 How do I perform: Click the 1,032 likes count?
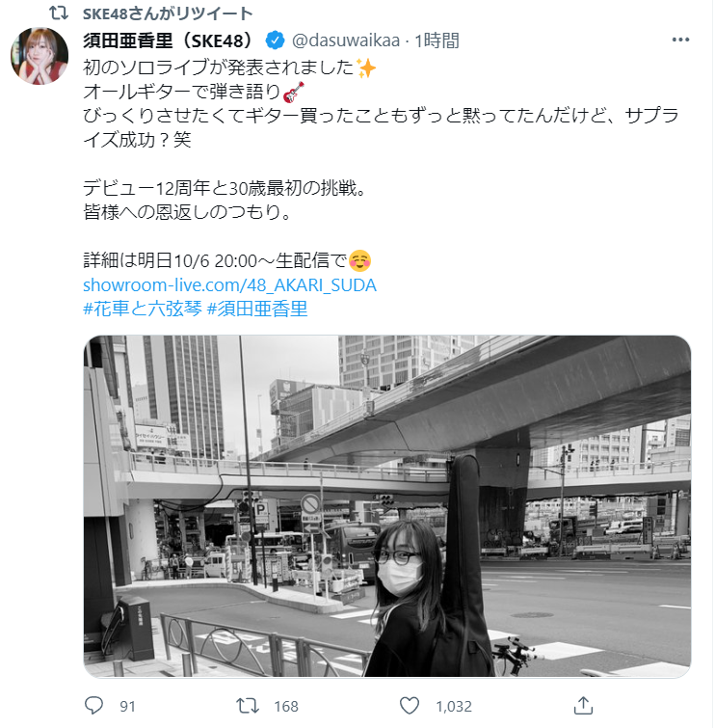pyautogui.click(x=453, y=706)
